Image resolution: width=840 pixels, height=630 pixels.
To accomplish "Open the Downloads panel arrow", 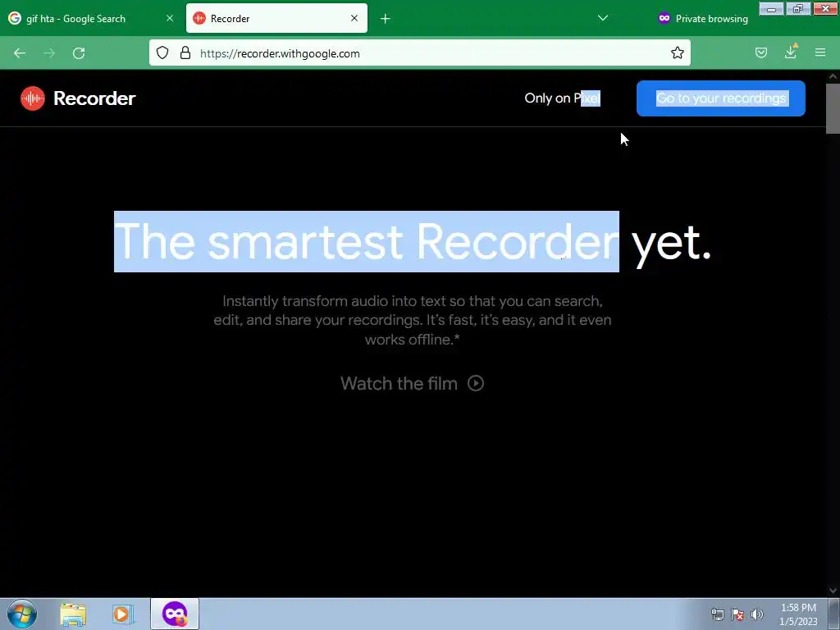I will pos(791,52).
